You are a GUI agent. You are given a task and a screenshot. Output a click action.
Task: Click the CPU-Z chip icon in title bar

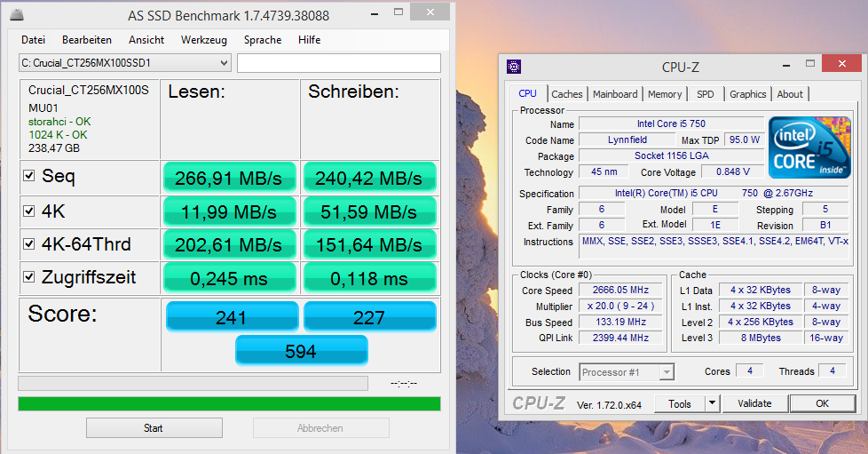514,67
